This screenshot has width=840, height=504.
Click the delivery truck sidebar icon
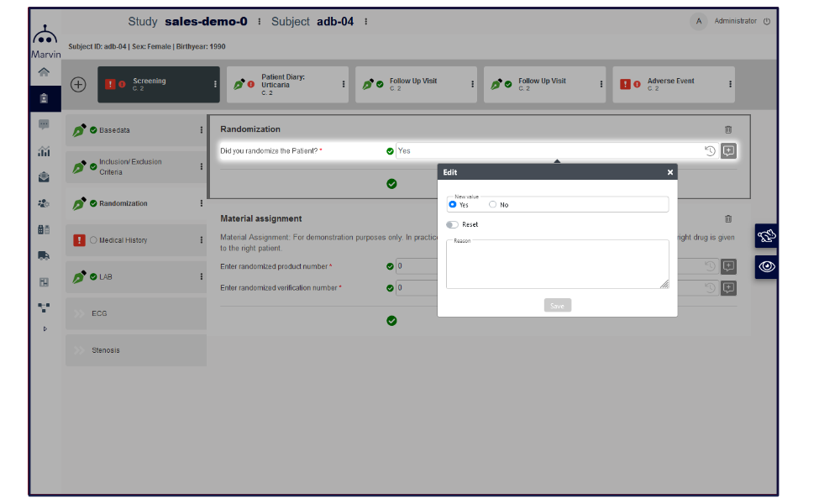[x=44, y=255]
